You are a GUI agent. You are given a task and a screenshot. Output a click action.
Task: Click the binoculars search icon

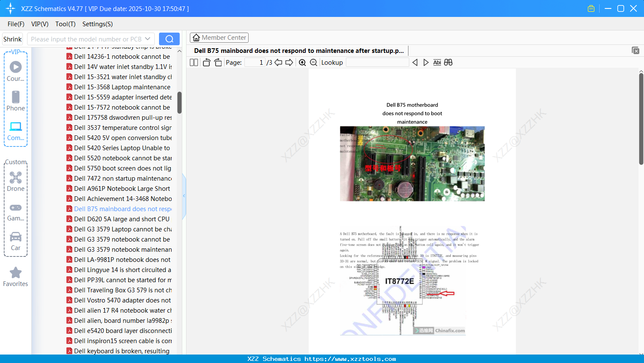[448, 63]
